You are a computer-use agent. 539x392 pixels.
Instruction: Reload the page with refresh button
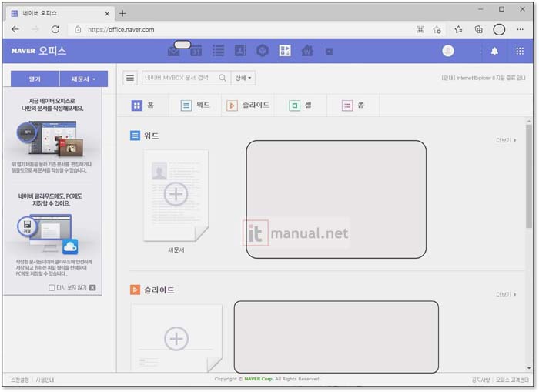coord(55,29)
